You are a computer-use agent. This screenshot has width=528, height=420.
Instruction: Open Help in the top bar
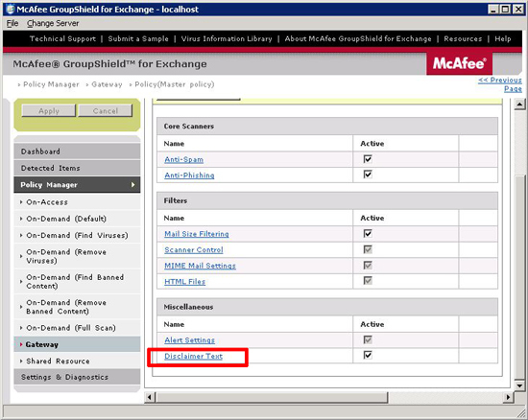pyautogui.click(x=503, y=38)
